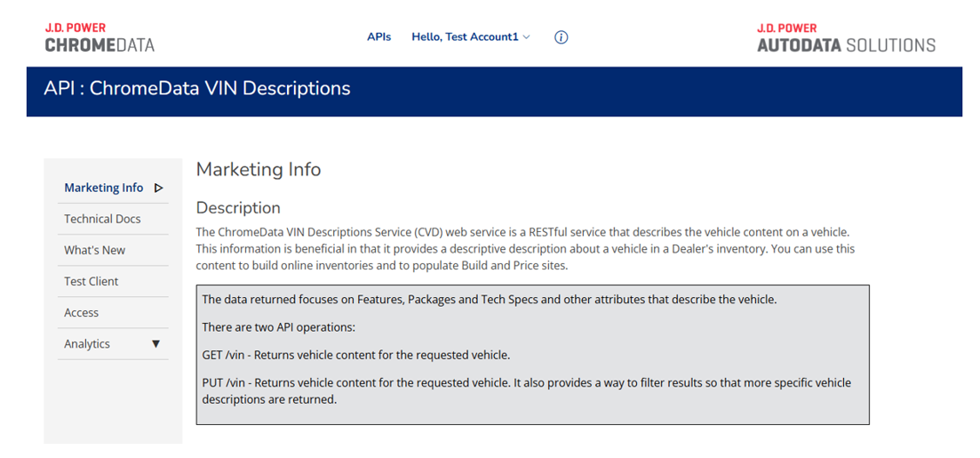Click the Description subheading
Screen dimensions: 980x458
[x=237, y=208]
